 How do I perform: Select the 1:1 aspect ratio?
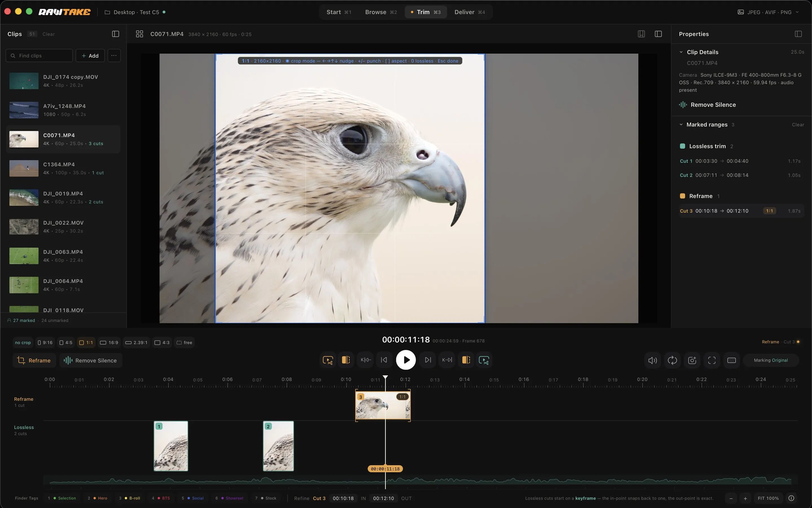86,343
